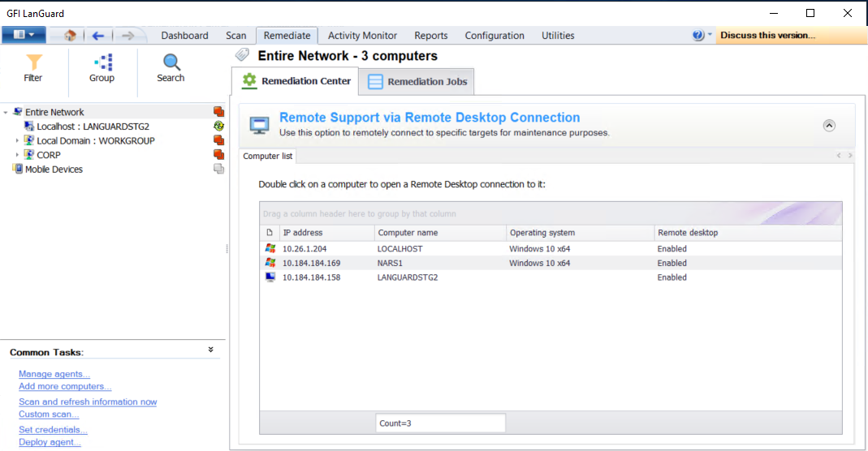Open the Utilities tab

[x=558, y=36]
